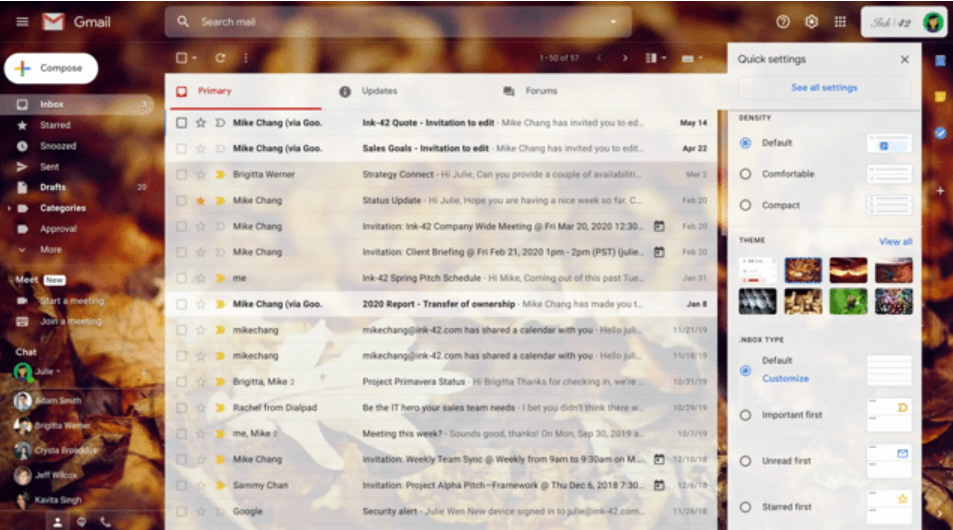Open the Calendar side panel icon
Viewport: 953px width, 530px height.
tap(940, 60)
